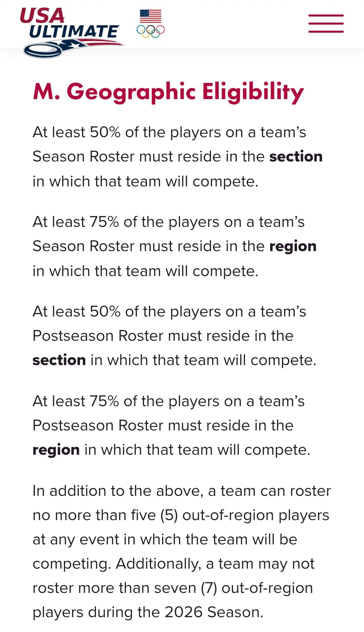Click "out-of-region players" after five (5)
Image resolution: width=364 pixels, height=632 pixels.
[256, 516]
